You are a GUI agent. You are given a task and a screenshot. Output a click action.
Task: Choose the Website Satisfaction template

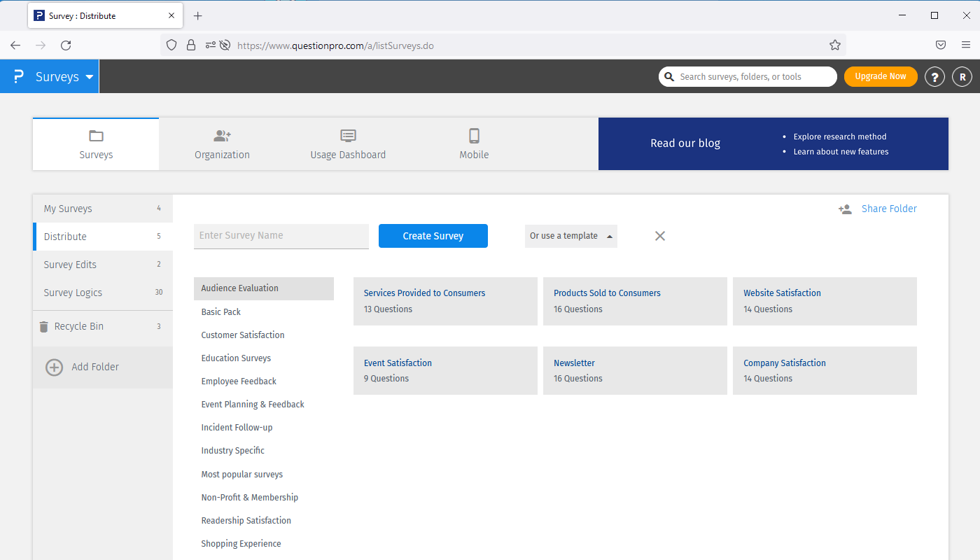click(x=782, y=293)
